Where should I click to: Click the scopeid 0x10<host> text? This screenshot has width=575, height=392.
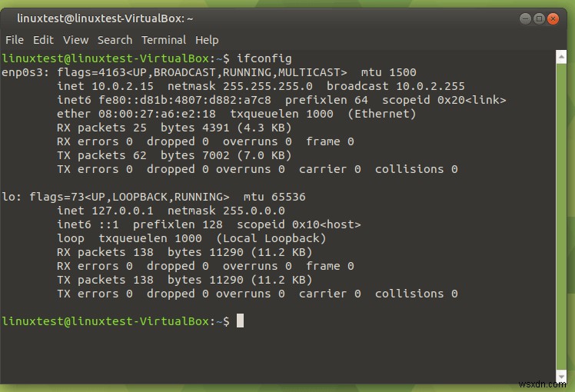click(x=298, y=224)
